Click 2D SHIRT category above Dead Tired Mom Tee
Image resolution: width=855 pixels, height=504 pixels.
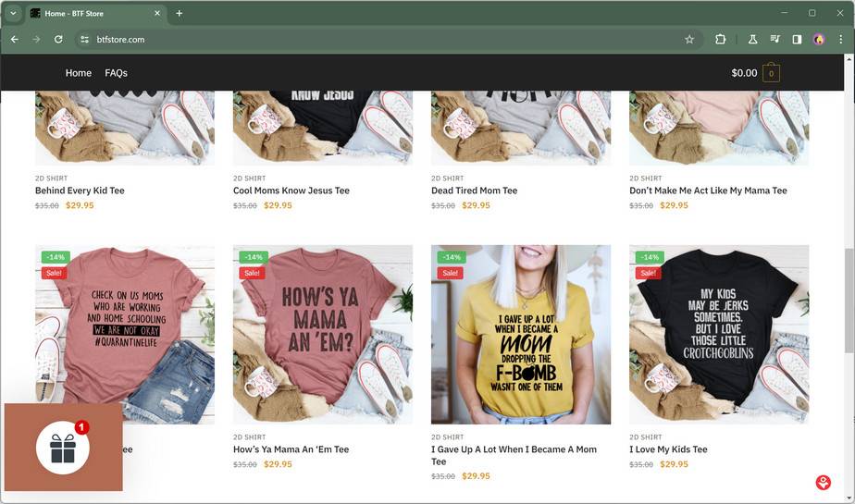[x=448, y=178]
